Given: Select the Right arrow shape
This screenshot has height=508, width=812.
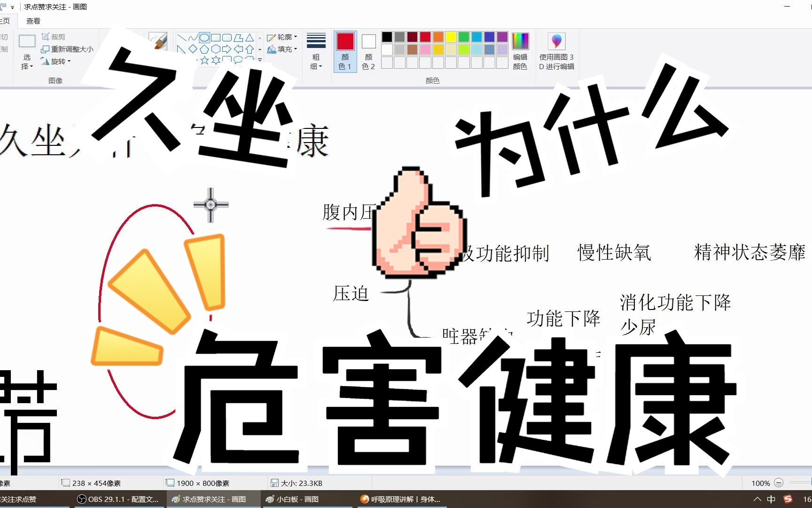Looking at the screenshot, I should [x=226, y=49].
